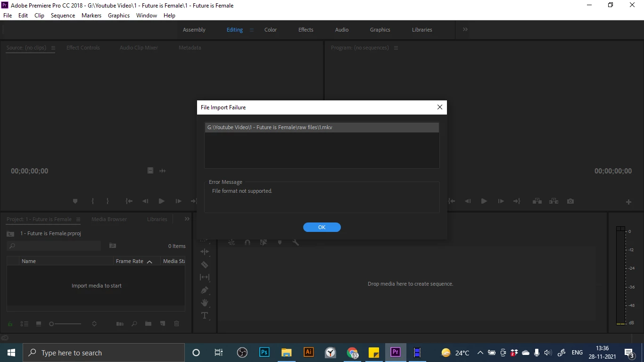
Task: Click Extract button in Program monitor
Action: (x=553, y=201)
